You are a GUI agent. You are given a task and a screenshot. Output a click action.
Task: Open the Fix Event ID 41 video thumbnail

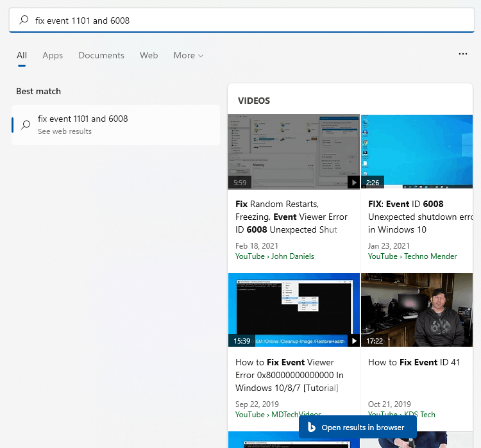tap(417, 310)
